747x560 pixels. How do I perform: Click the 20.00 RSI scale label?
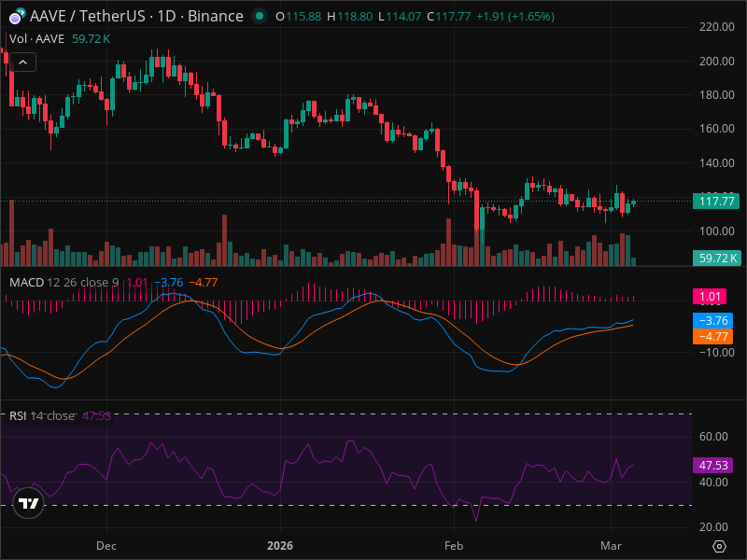click(x=713, y=527)
